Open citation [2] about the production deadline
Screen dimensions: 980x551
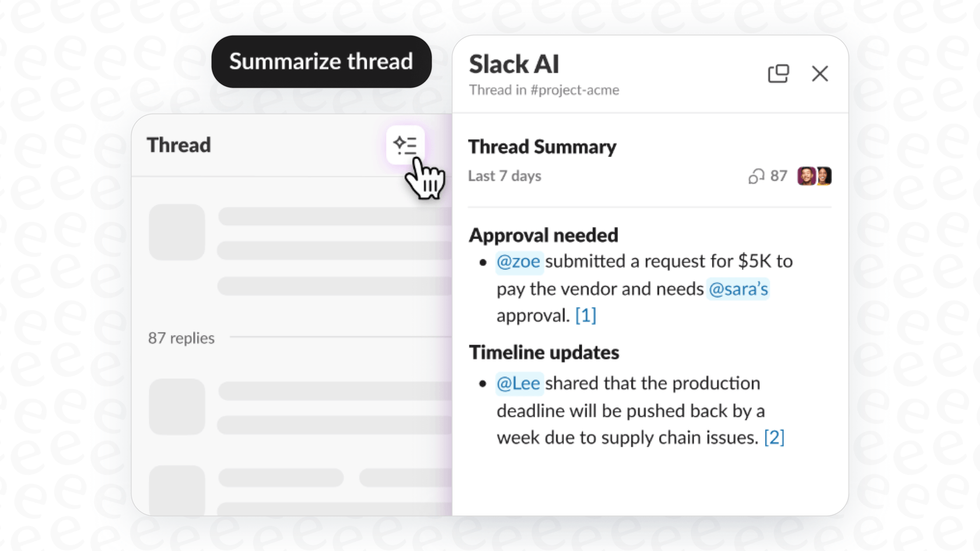[774, 437]
